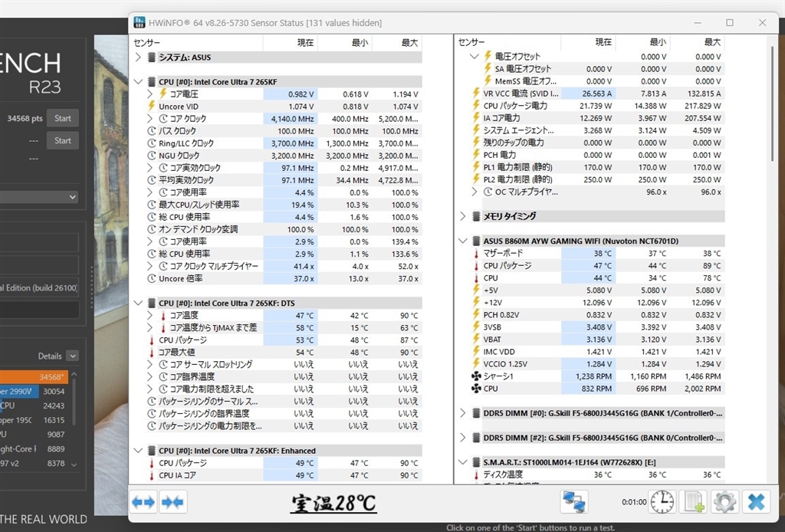This screenshot has width=785, height=532.
Task: Select the 平均実効クロック row
Action: point(284,179)
